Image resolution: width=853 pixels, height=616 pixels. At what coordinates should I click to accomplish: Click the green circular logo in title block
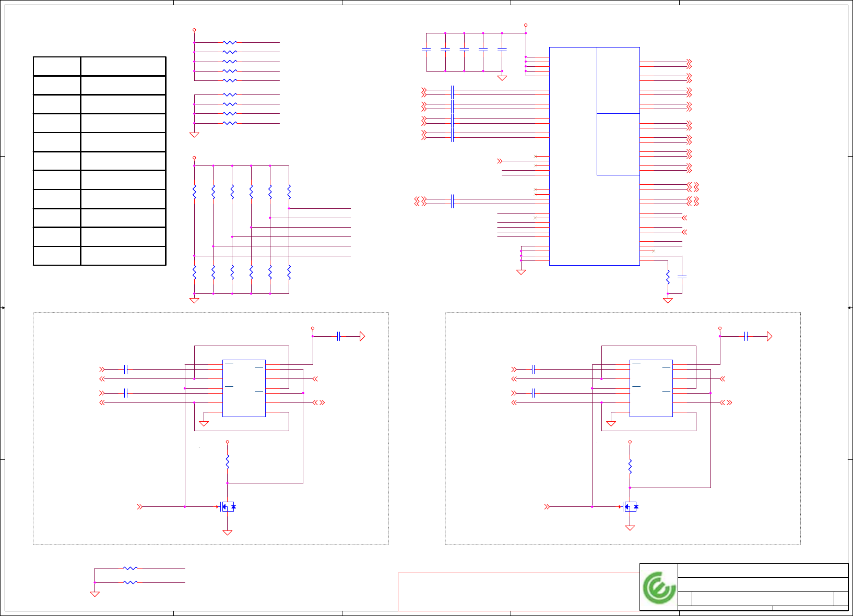pyautogui.click(x=659, y=587)
